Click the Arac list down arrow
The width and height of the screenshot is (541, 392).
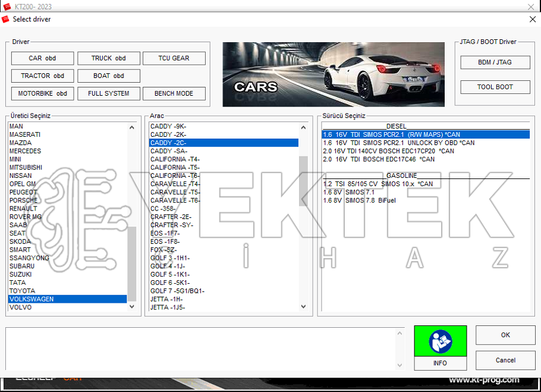[x=303, y=306]
